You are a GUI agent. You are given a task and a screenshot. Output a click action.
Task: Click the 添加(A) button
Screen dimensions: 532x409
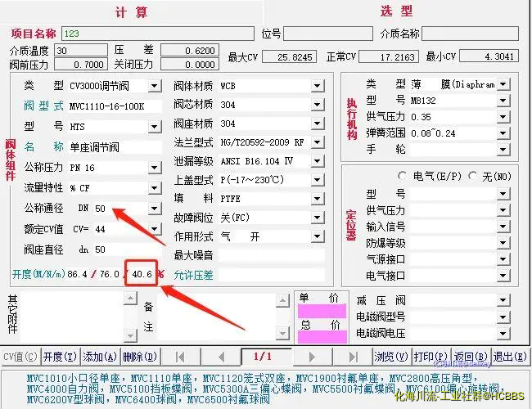(99, 357)
